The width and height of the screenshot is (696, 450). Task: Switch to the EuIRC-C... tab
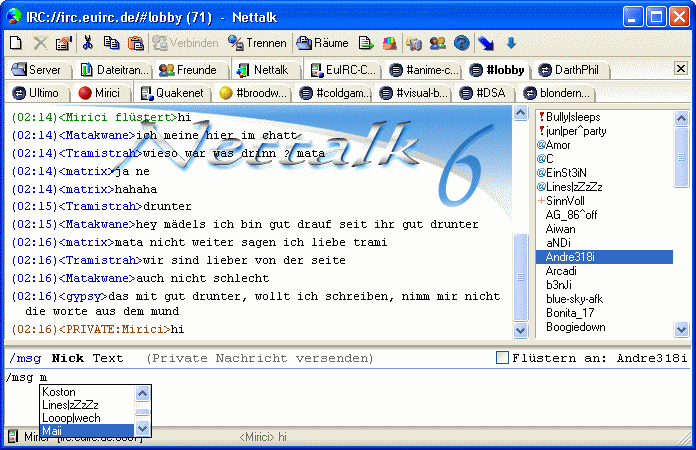(344, 70)
